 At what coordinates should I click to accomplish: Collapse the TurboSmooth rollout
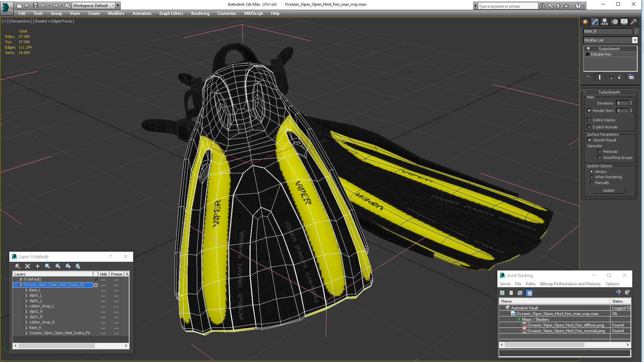click(585, 92)
